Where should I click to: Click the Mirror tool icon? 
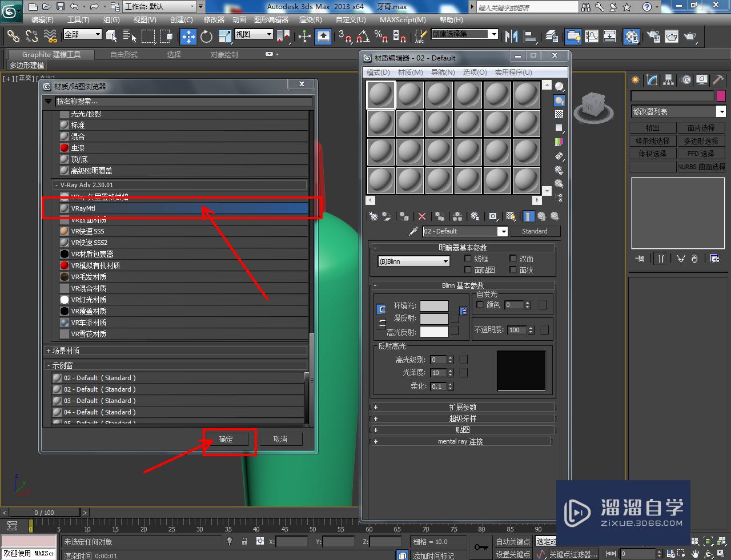512,37
